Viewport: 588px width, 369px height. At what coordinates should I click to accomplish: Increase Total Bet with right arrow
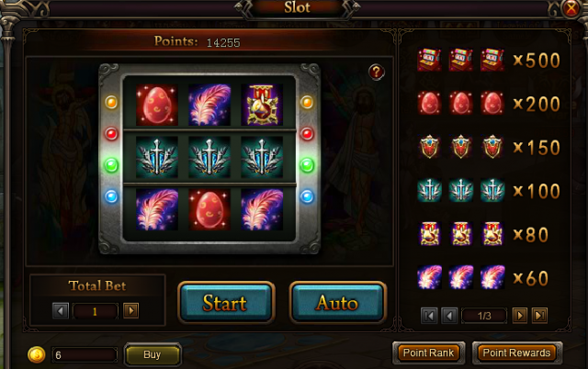click(130, 310)
